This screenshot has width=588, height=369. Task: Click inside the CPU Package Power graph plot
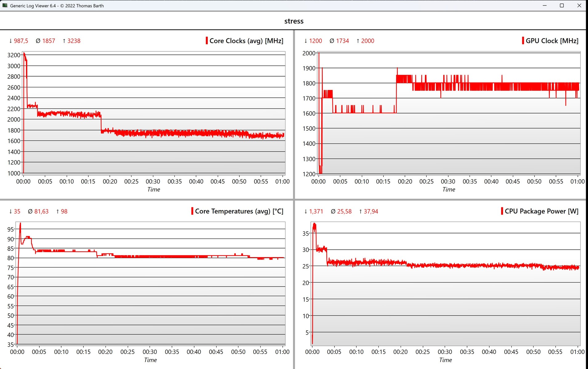(446, 283)
